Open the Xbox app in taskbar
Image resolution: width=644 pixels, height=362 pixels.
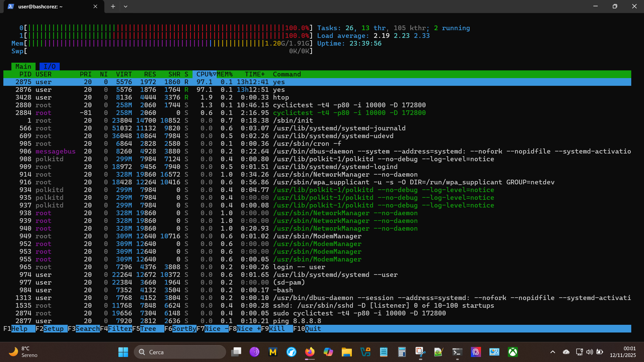coord(513,352)
